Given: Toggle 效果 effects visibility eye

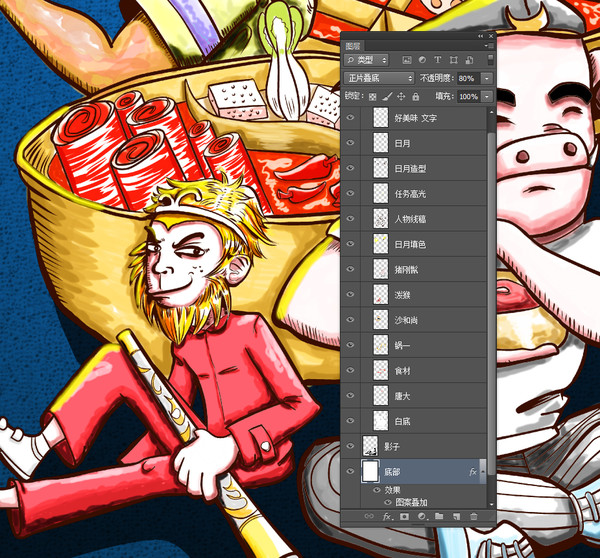Looking at the screenshot, I should [x=377, y=490].
